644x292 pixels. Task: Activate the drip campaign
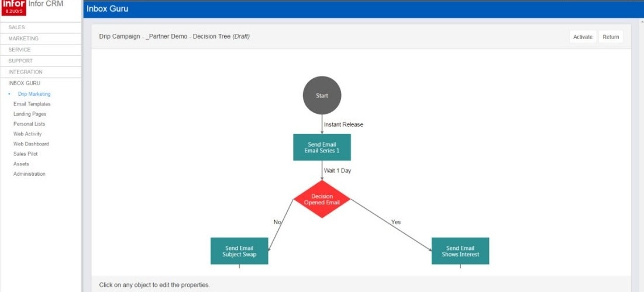click(x=583, y=37)
